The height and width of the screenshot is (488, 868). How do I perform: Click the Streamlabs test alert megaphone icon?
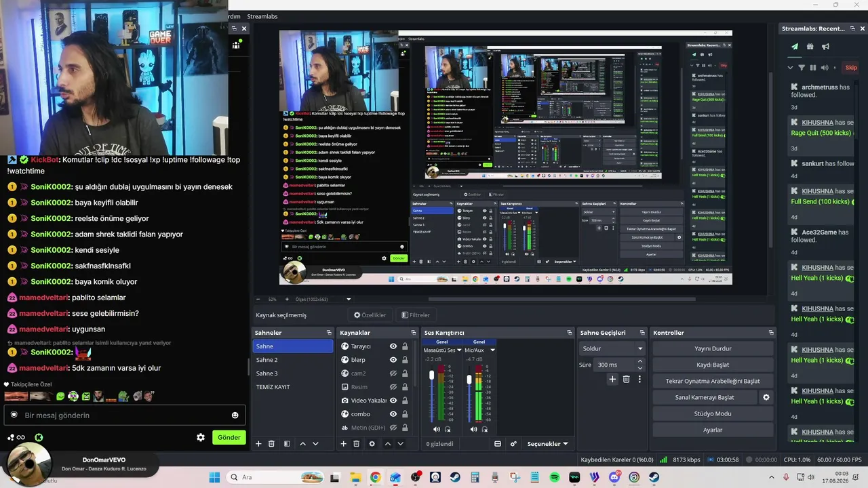[x=825, y=47]
